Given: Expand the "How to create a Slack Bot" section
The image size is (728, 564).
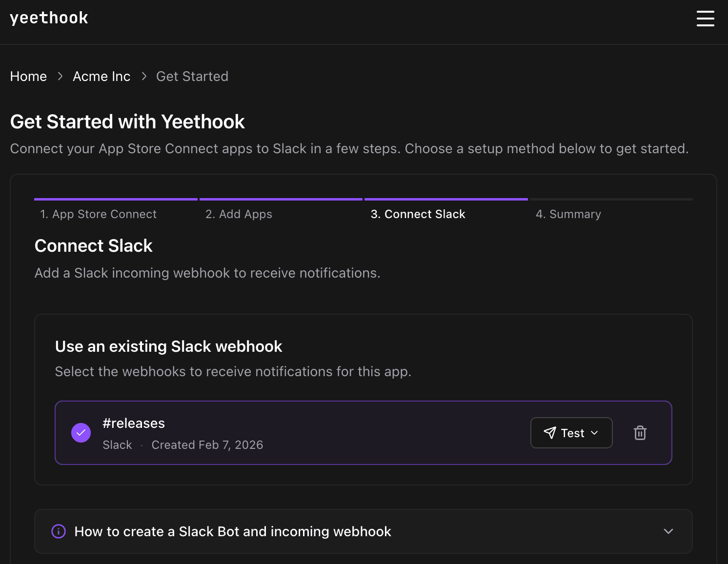Looking at the screenshot, I should (x=232, y=531).
